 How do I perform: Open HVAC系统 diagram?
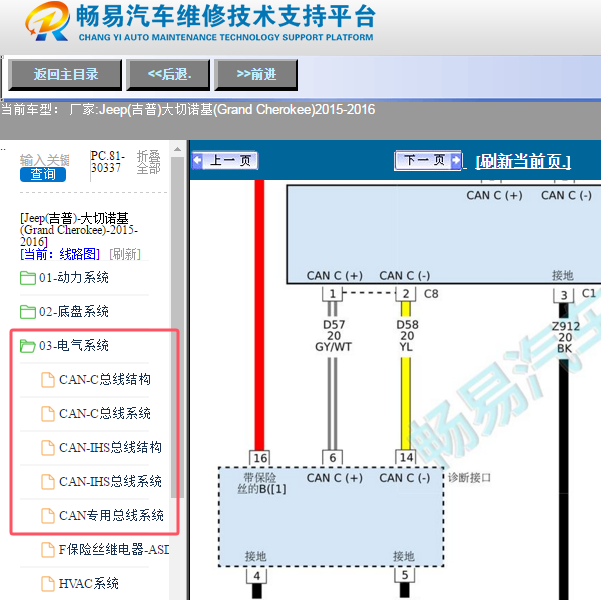(x=89, y=584)
